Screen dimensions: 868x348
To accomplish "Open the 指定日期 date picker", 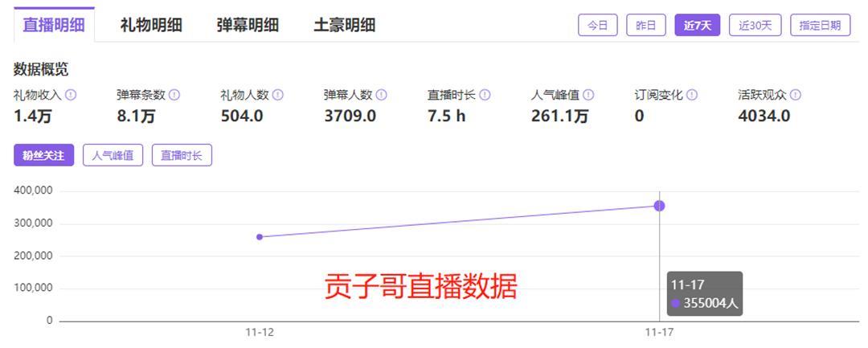I will coord(820,25).
